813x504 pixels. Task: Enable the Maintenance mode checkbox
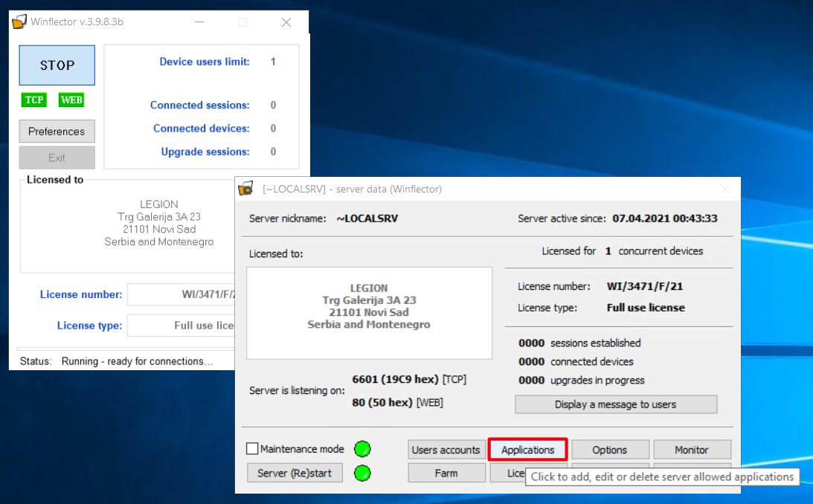pos(253,449)
